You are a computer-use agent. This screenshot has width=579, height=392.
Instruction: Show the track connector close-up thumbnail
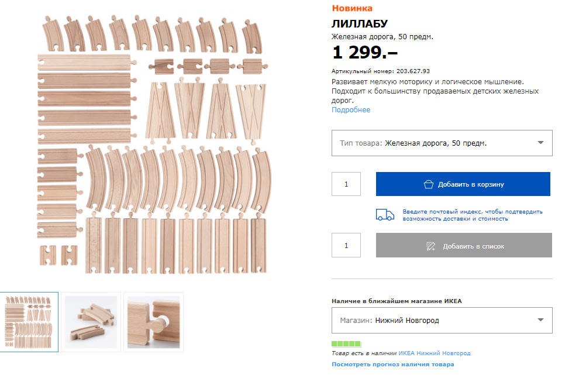[x=153, y=322]
